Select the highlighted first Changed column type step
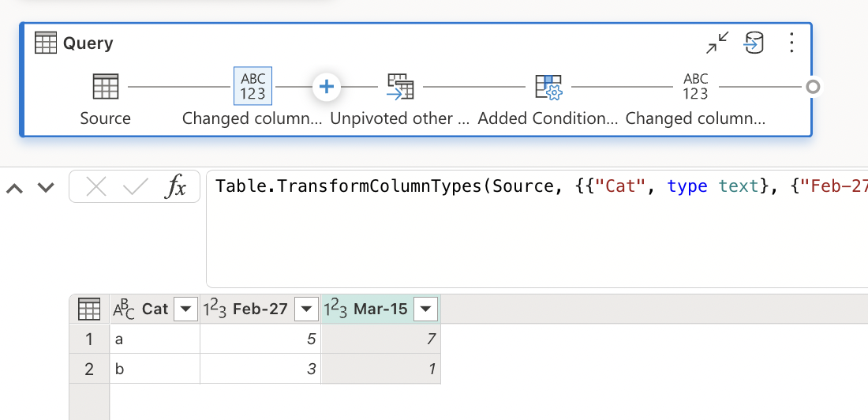868x420 pixels. coord(253,86)
